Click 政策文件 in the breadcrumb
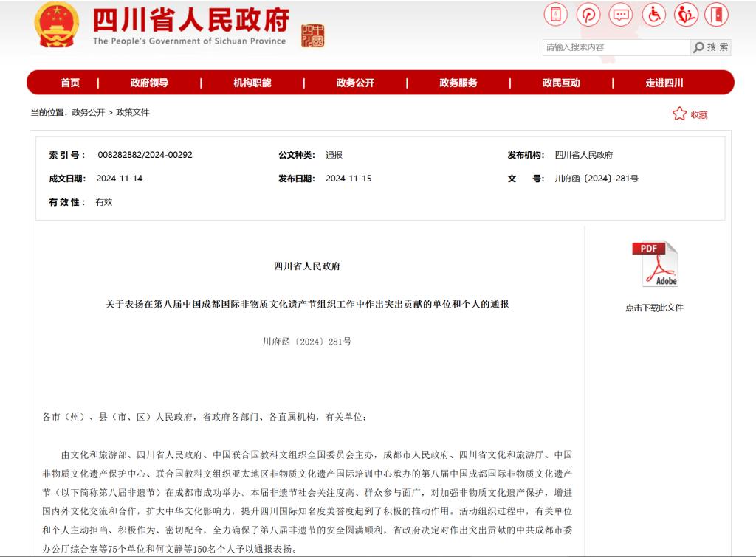 (x=133, y=112)
